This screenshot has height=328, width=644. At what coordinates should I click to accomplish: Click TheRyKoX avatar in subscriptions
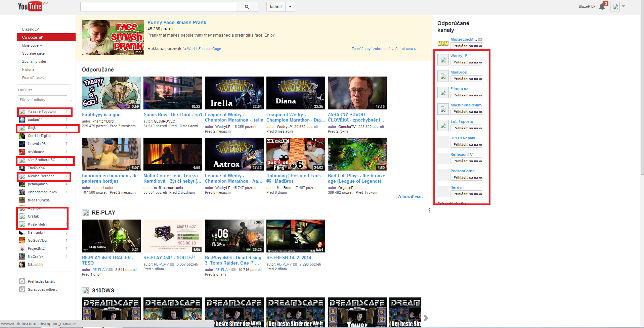point(22,168)
